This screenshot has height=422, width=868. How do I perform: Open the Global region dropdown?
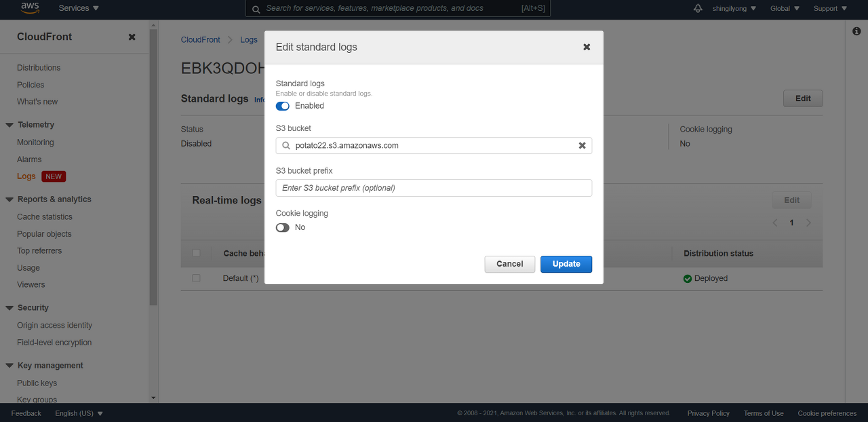point(785,8)
